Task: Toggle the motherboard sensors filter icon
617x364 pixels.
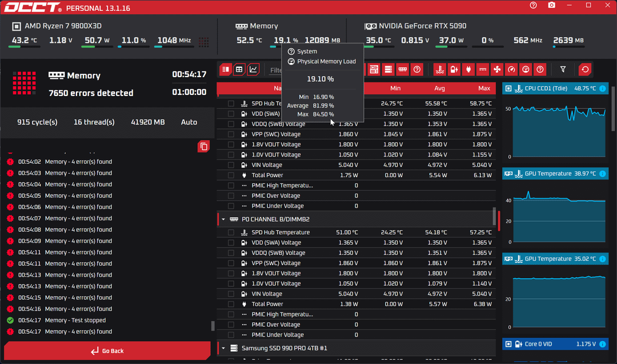Action: [374, 70]
